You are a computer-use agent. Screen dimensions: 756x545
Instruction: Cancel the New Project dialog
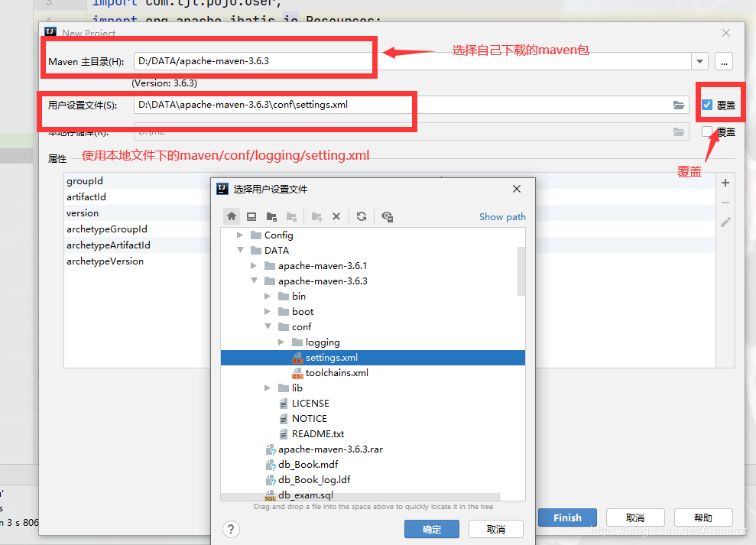click(x=635, y=517)
